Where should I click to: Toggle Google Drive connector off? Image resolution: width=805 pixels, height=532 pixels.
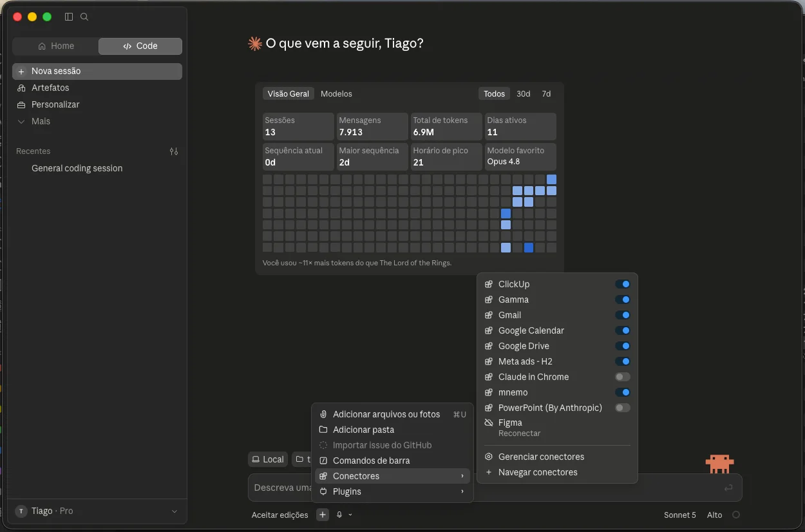[x=622, y=346]
